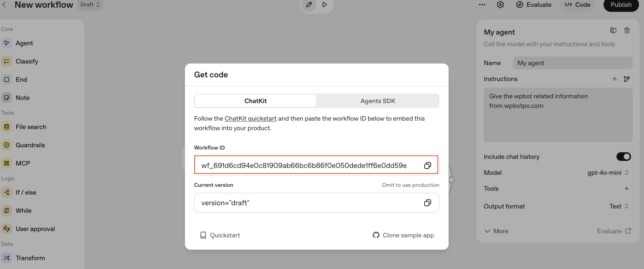Go back using the top-left arrow
This screenshot has height=269, width=644.
[x=4, y=5]
